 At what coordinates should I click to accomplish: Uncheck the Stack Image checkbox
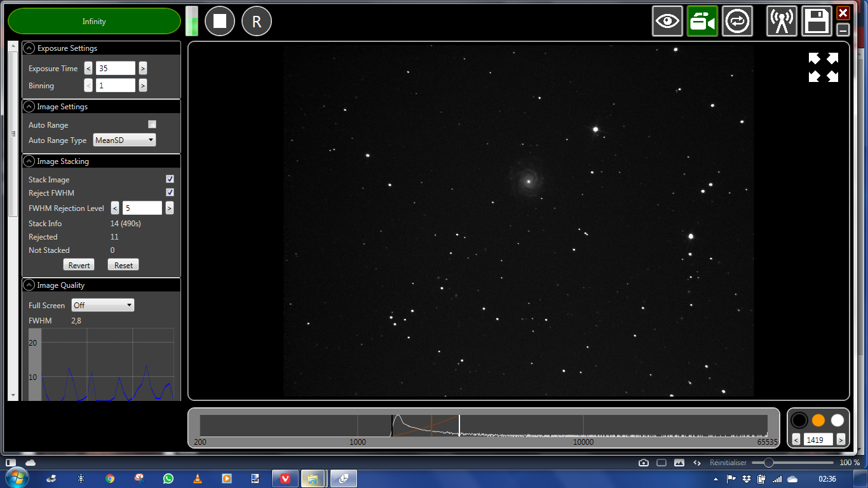[x=170, y=179]
